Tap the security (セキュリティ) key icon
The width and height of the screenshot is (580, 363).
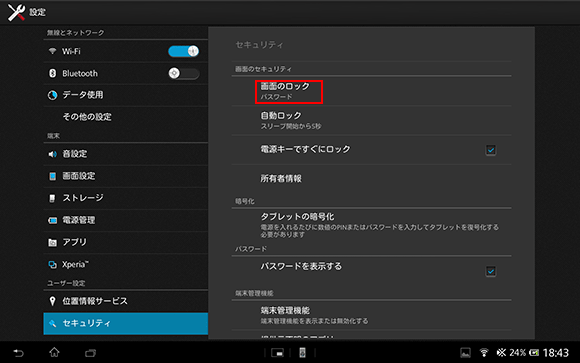[x=52, y=323]
